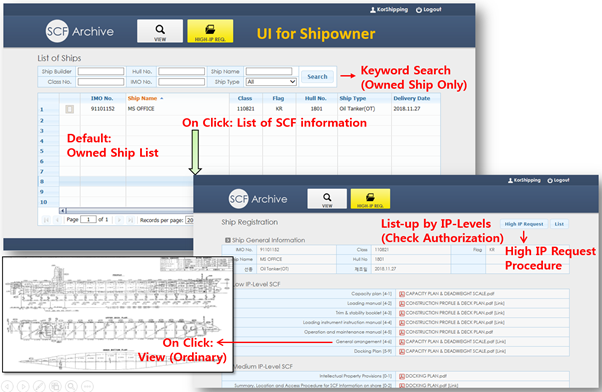Select the 91101152 IMO number cell in the ships list

click(103, 109)
